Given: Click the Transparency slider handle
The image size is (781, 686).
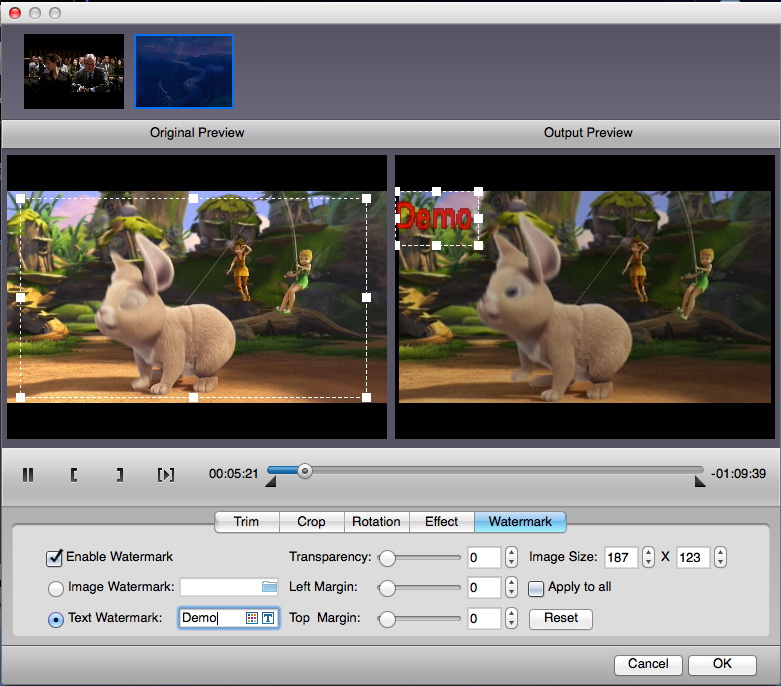Looking at the screenshot, I should [x=387, y=558].
